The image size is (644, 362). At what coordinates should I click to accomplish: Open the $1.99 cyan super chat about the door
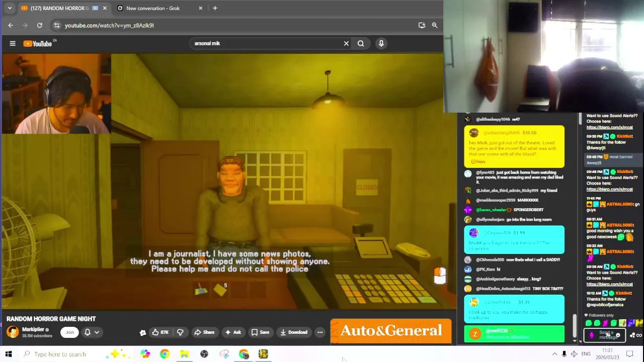click(x=514, y=239)
